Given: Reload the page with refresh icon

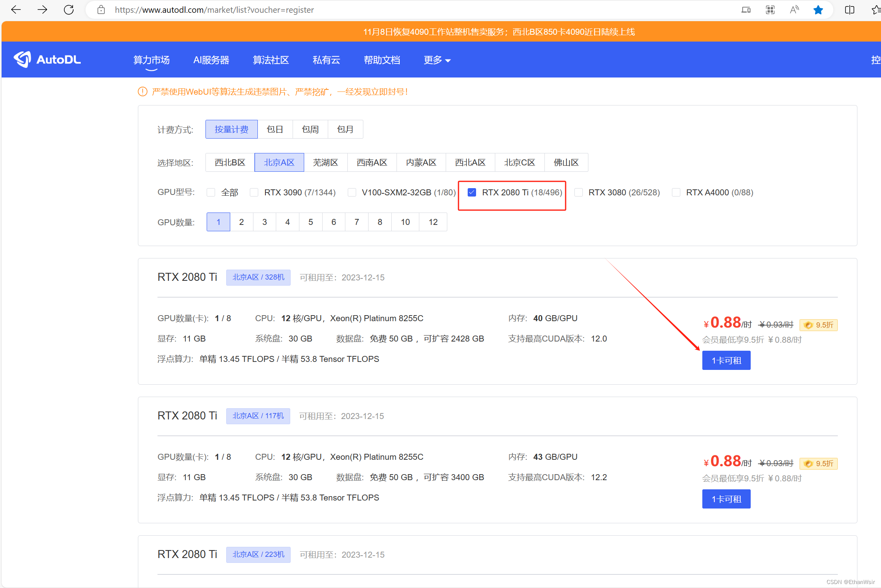Looking at the screenshot, I should tap(69, 10).
